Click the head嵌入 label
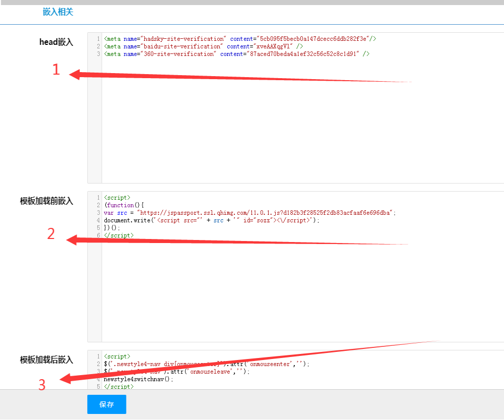The width and height of the screenshot is (504, 420). click(56, 42)
